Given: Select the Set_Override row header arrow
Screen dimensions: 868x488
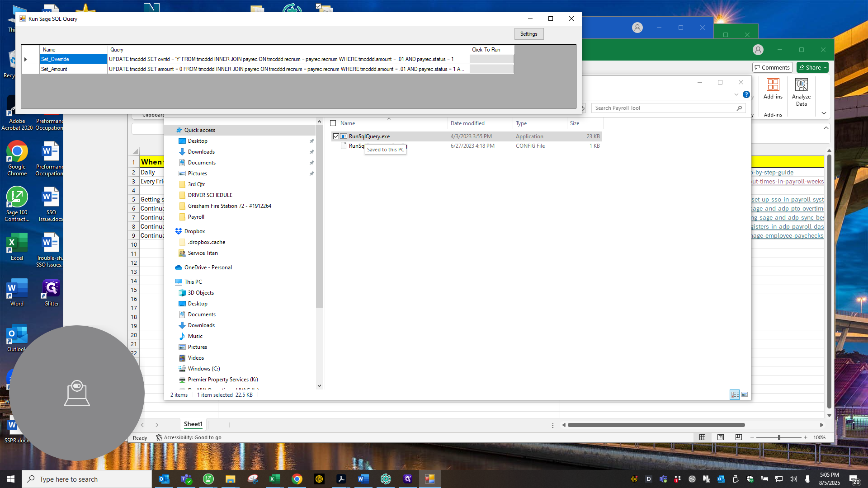Looking at the screenshot, I should tap(30, 59).
